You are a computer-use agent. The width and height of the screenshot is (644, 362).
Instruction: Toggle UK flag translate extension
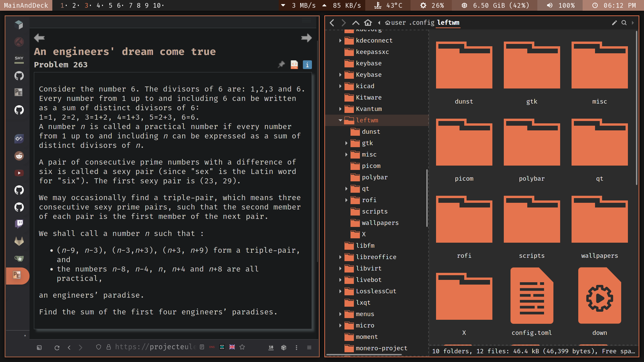(x=232, y=347)
